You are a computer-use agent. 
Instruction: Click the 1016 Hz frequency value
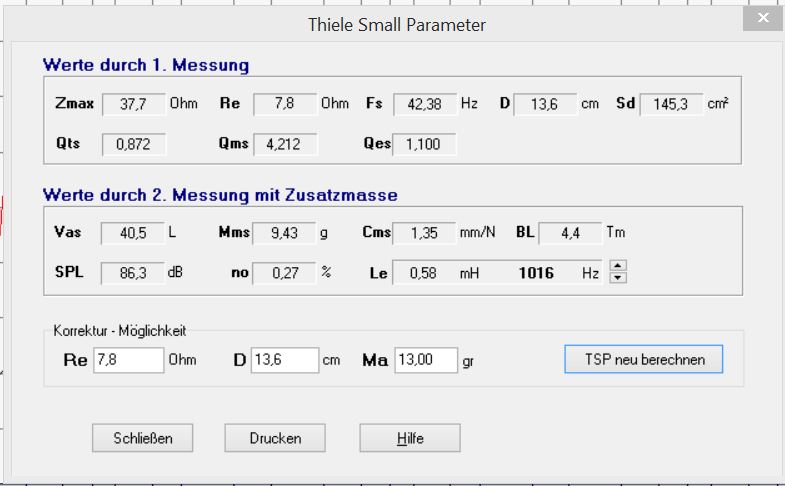pos(536,273)
